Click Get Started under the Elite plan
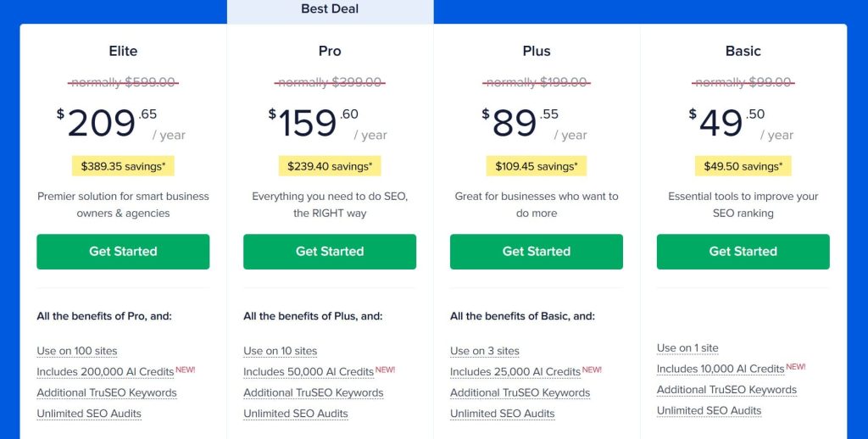Screen dimensions: 868x439 [123, 252]
